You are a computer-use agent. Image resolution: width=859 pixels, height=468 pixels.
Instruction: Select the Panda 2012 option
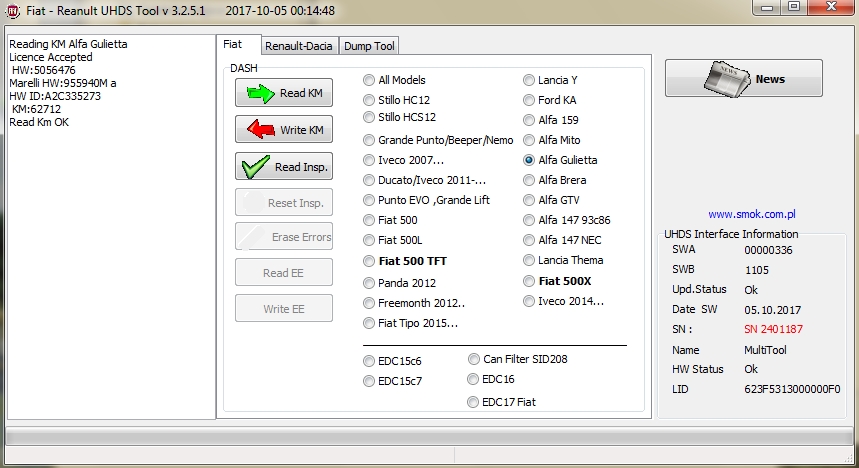click(369, 283)
